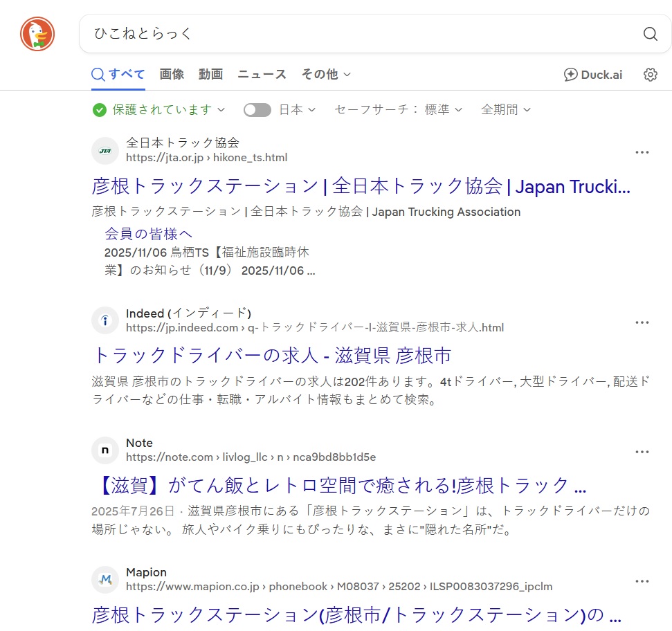Expand the 全期間 time filter
672x631 pixels.
506,110
